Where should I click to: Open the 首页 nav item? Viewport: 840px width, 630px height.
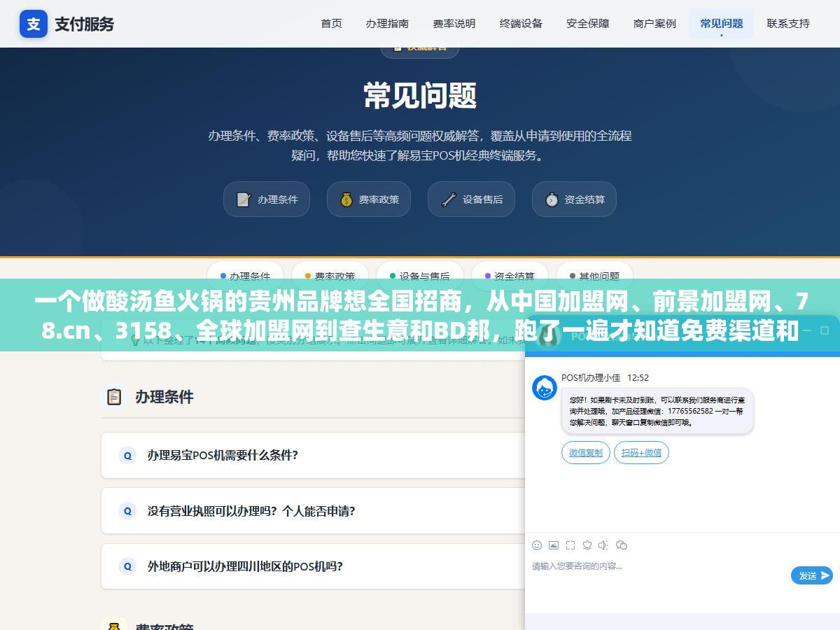pyautogui.click(x=331, y=23)
